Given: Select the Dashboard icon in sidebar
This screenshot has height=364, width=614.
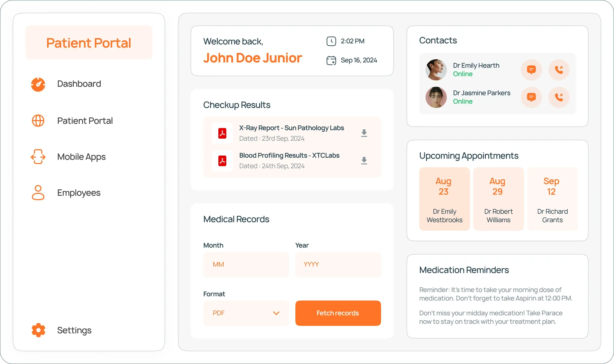Looking at the screenshot, I should point(38,84).
